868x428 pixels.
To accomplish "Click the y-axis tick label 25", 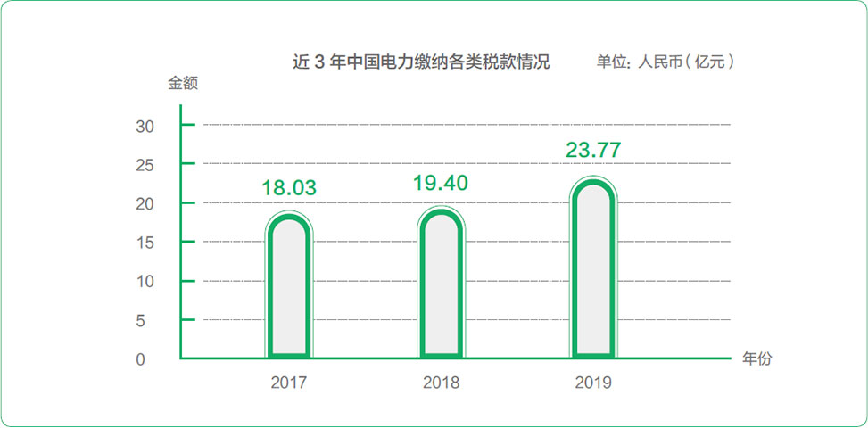I will tap(145, 165).
